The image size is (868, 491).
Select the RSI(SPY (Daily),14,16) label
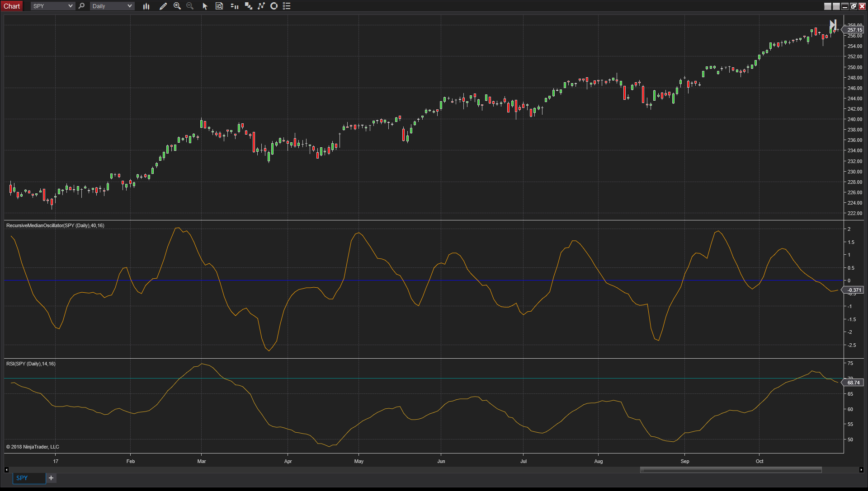[31, 364]
